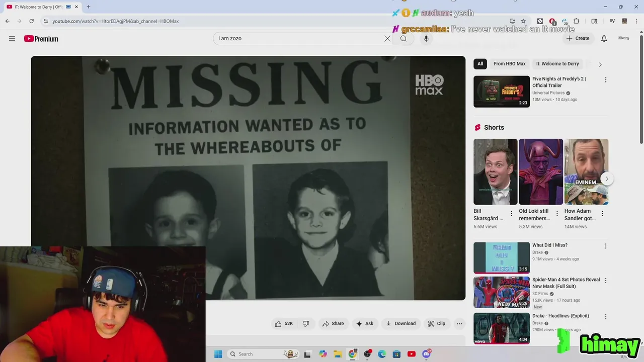Open options for the Bill Skarsgård short
The height and width of the screenshot is (362, 644).
click(x=512, y=214)
